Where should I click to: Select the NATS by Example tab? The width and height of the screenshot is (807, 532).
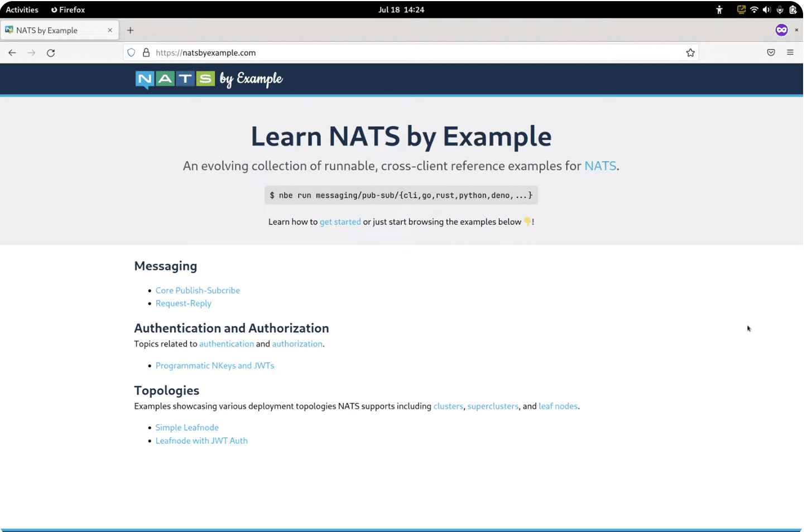59,30
